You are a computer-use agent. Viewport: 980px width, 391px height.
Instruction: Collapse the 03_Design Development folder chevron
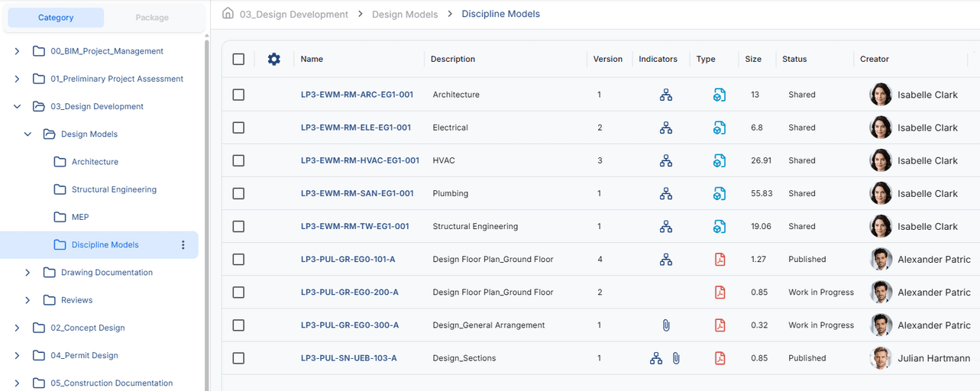(x=17, y=107)
